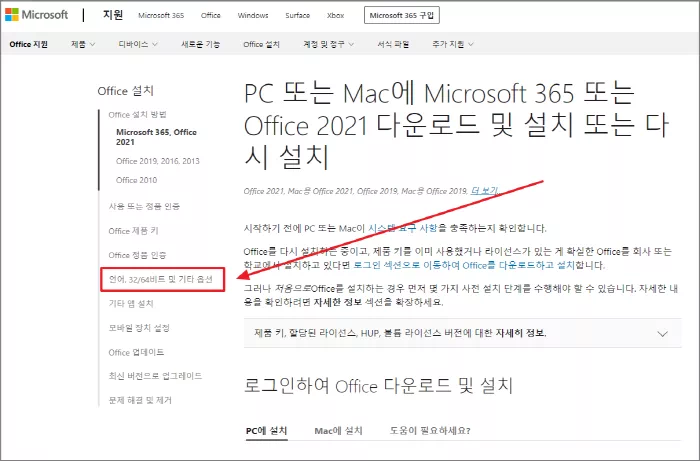Follow the 로그인 섹션으로 이동하여 Office를 다운로드하고 설치 link
The image size is (700, 461).
(464, 265)
